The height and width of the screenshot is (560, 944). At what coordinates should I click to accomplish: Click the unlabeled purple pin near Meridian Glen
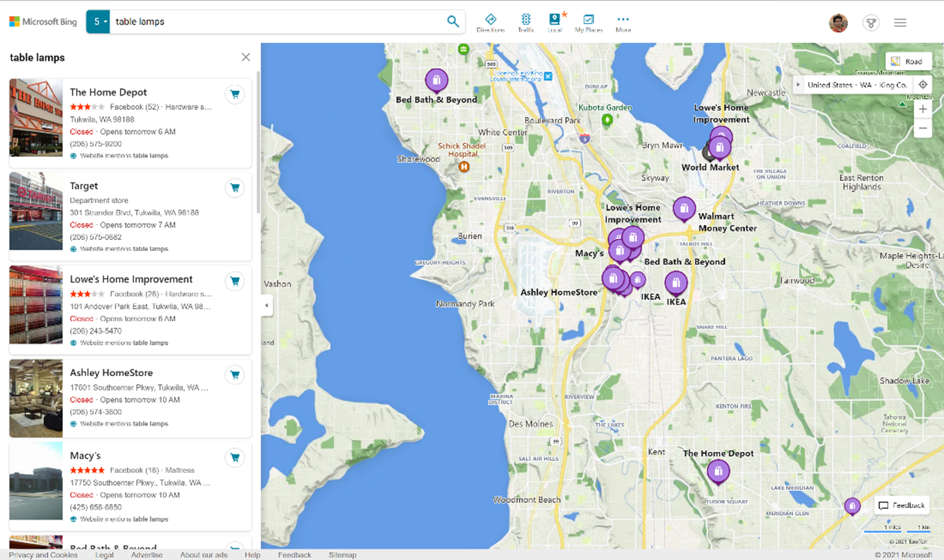coord(852,507)
